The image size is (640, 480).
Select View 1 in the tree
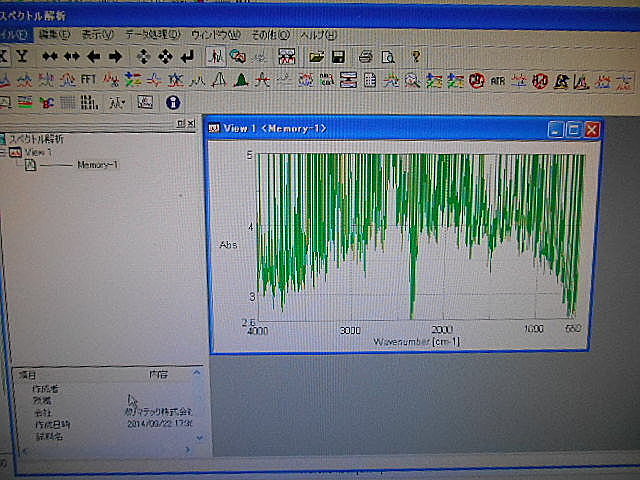pos(38,152)
